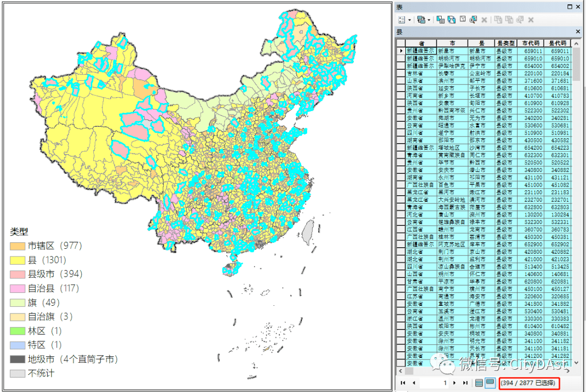Go to the last record
The width and height of the screenshot is (586, 392).
[x=466, y=383]
